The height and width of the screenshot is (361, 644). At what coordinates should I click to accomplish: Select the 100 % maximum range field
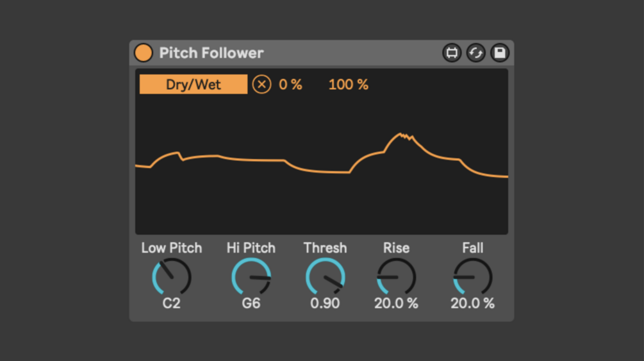point(349,85)
